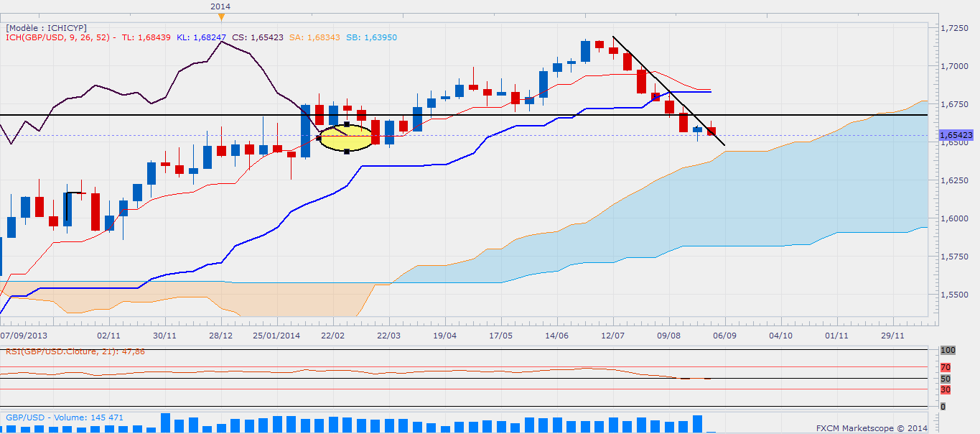The width and height of the screenshot is (980, 434).
Task: Click the light-blue SB: 1,63950 value
Action: (x=370, y=37)
